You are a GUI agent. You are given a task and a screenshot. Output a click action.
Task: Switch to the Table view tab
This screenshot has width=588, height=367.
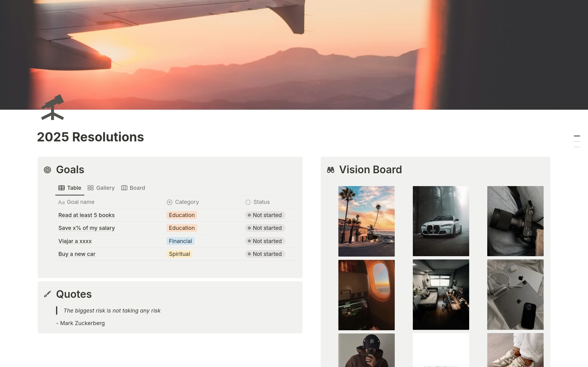[x=70, y=188]
